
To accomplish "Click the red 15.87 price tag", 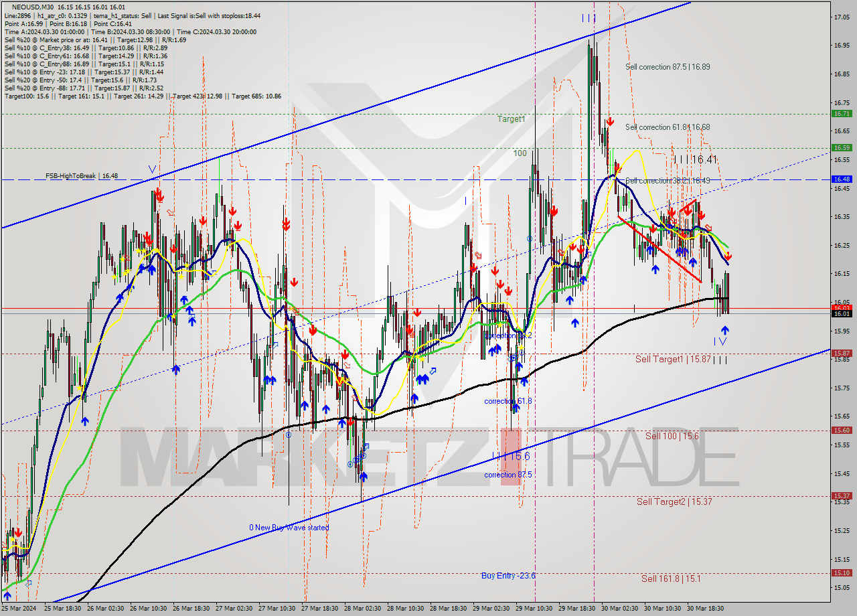I will (842, 353).
